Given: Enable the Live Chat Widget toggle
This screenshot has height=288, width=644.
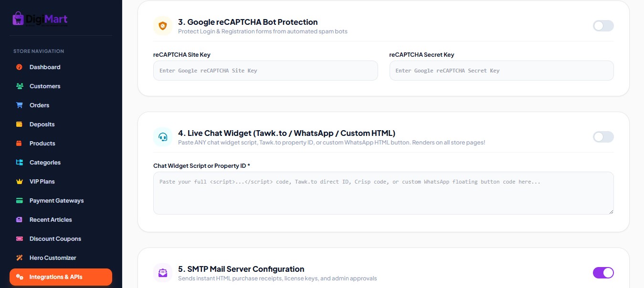Looking at the screenshot, I should point(603,137).
